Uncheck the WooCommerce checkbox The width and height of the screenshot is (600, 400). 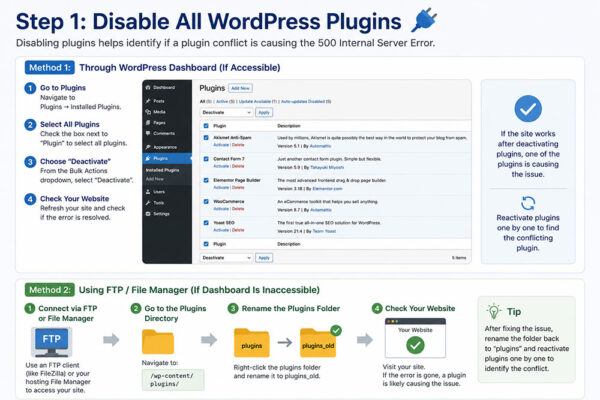point(206,201)
